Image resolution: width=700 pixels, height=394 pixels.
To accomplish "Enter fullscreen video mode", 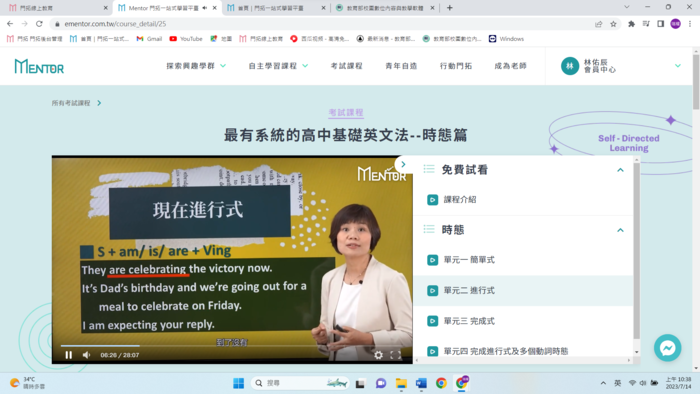I will pyautogui.click(x=396, y=355).
